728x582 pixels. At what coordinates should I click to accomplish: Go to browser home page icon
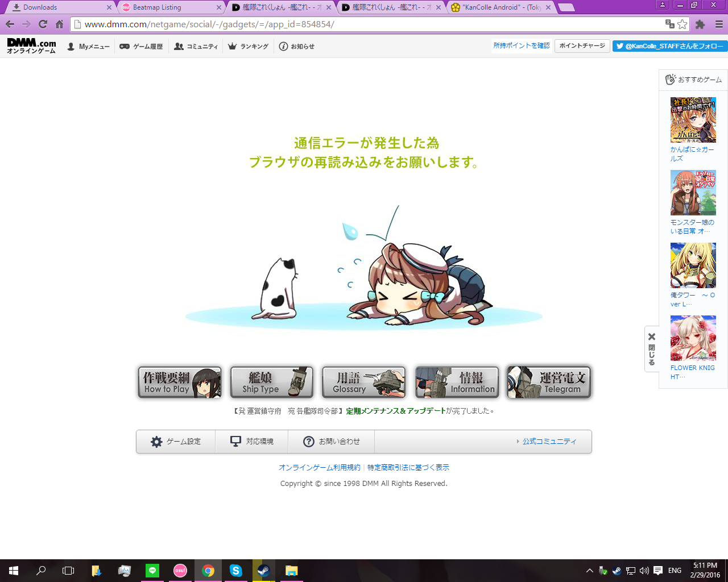point(59,24)
